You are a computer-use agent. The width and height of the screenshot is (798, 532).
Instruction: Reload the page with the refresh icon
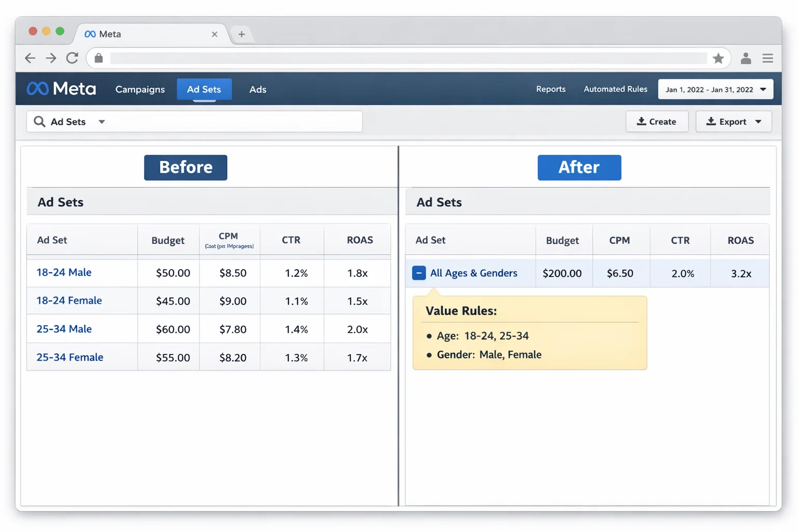pos(72,58)
